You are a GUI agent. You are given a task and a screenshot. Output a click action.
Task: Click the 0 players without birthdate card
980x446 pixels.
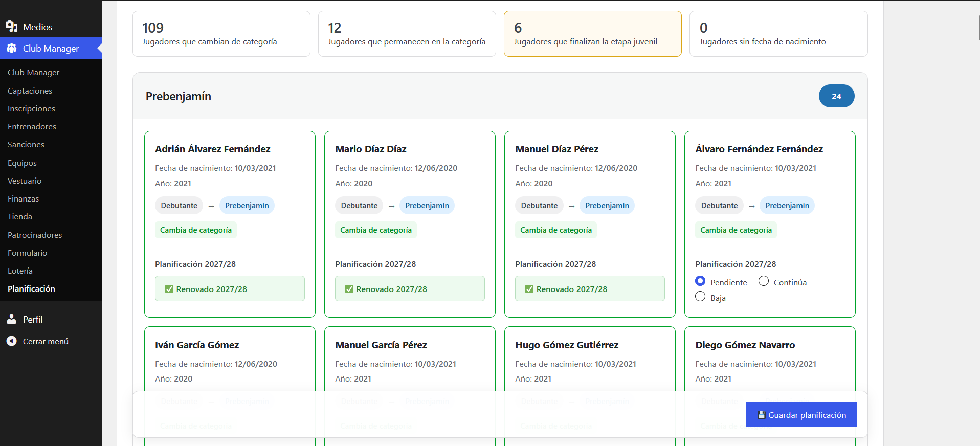[x=778, y=34]
